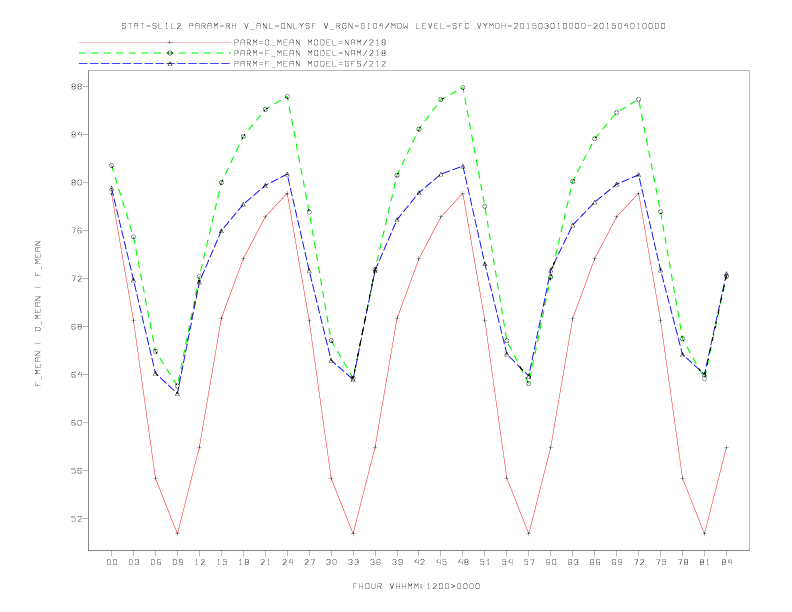
Task: Click x-axis tick label 12
Action: coord(200,562)
